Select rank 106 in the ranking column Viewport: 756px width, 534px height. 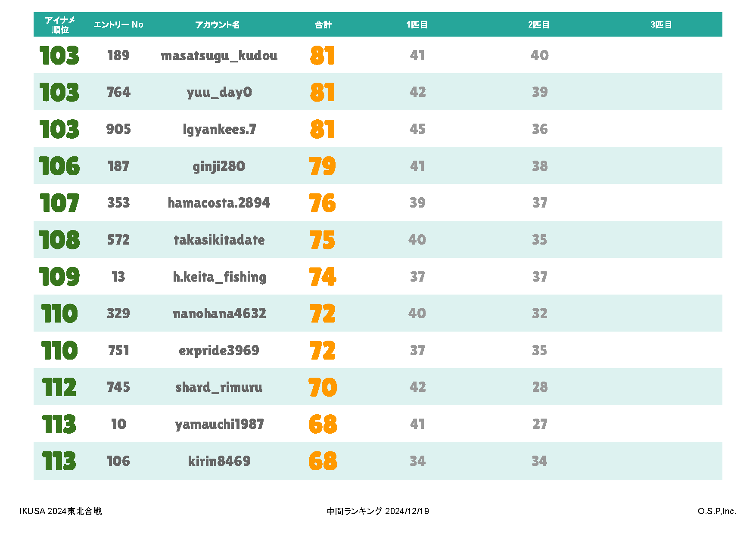[59, 166]
